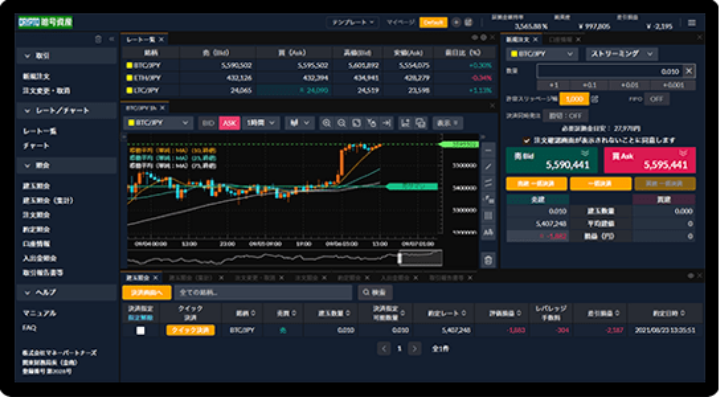Image resolution: width=719 pixels, height=397 pixels.
Task: Add +1 to the quantity
Action: pyautogui.click(x=554, y=85)
